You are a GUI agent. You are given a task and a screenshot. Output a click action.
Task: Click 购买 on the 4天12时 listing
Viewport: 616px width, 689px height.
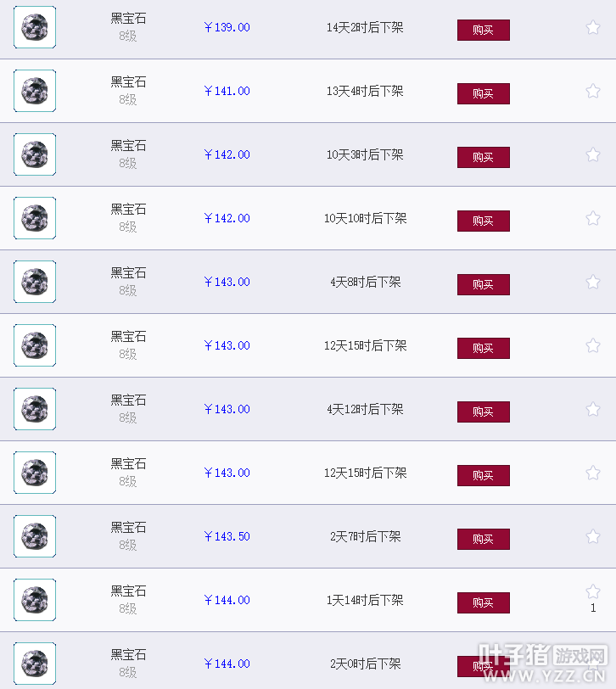tap(484, 412)
